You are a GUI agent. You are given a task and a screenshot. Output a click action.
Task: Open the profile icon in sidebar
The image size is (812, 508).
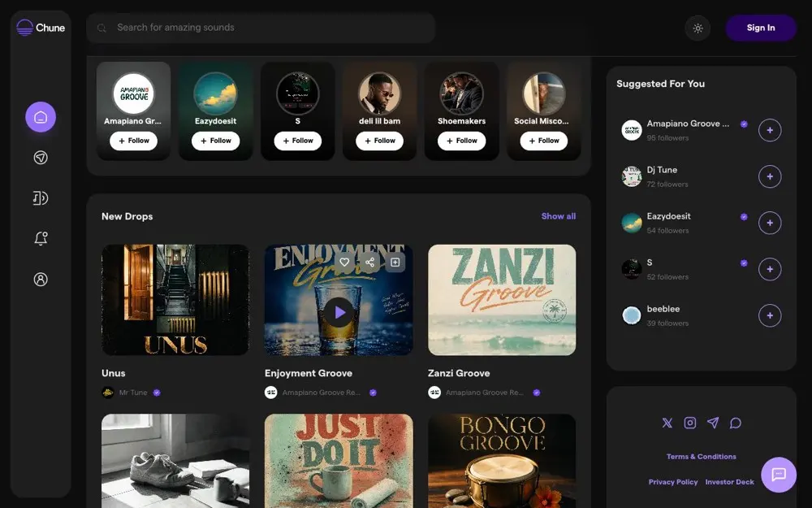tap(41, 280)
